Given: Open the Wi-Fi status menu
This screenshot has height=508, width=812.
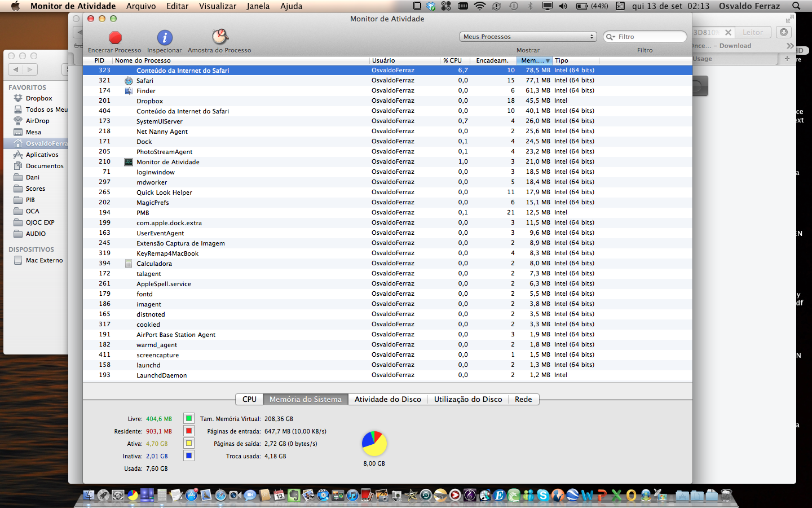Looking at the screenshot, I should pos(480,6).
